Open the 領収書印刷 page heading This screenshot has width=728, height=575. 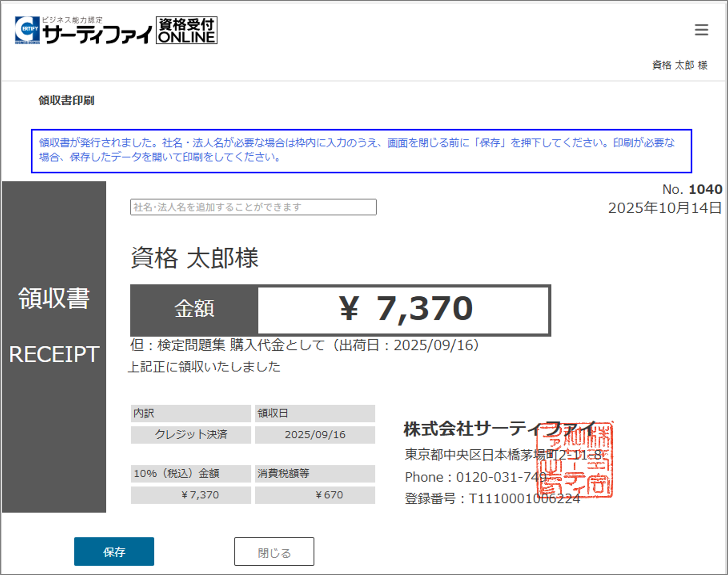[x=66, y=100]
